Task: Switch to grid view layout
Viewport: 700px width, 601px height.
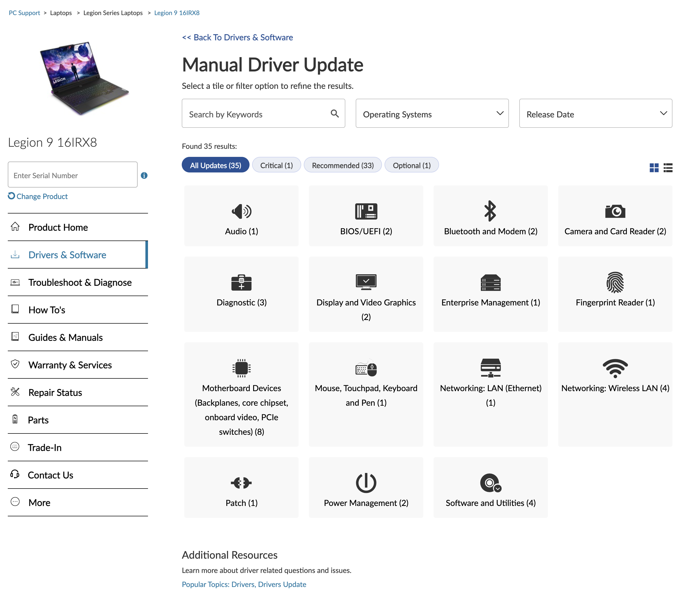Action: [654, 168]
